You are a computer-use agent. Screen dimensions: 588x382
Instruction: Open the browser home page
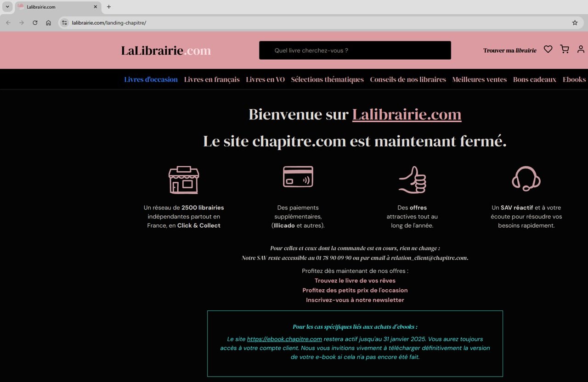pyautogui.click(x=48, y=22)
